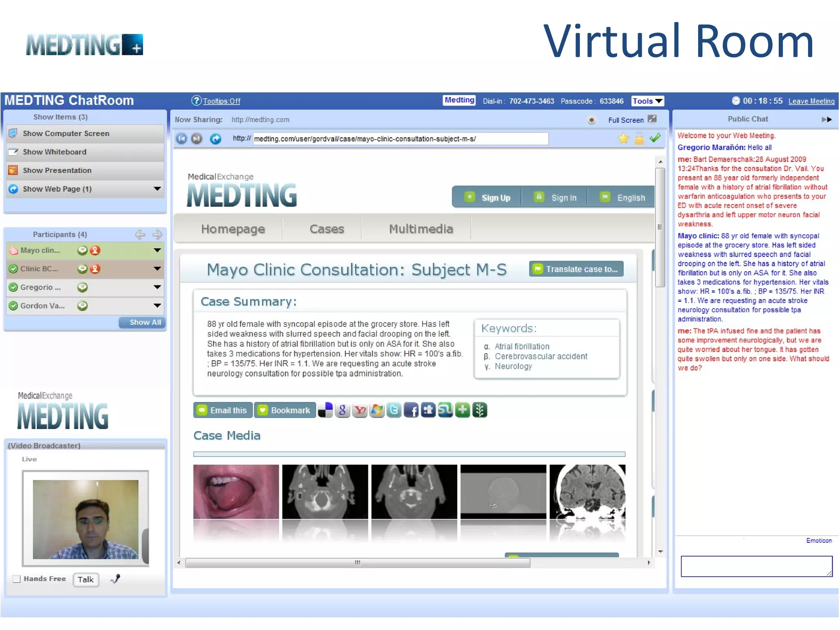Viewport: 840px width, 630px height.
Task: Click the Sign In button
Action: coord(555,197)
